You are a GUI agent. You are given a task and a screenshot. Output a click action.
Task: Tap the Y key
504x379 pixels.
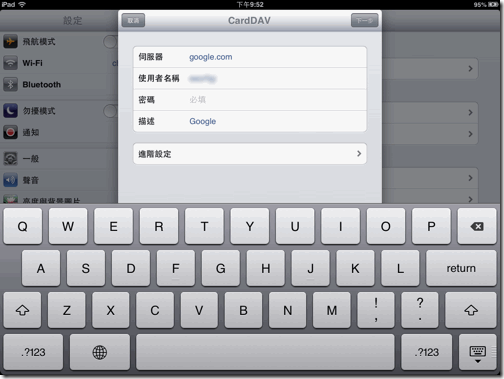click(x=250, y=226)
